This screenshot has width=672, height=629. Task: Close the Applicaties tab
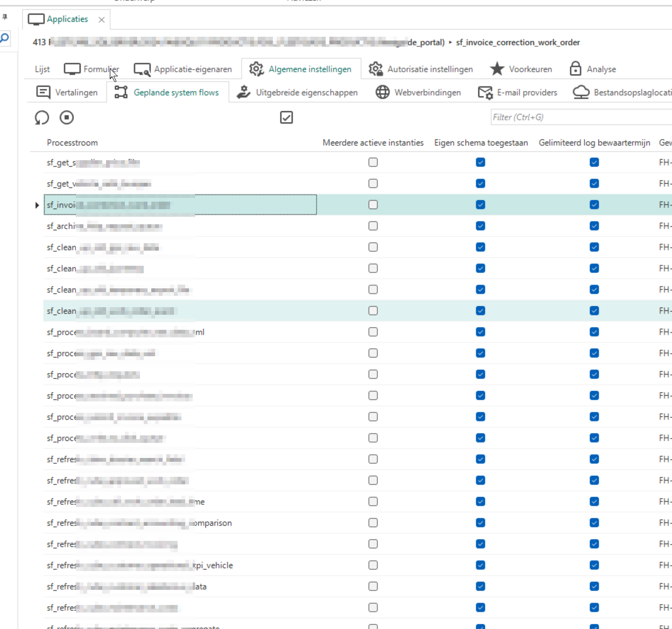[x=101, y=19]
